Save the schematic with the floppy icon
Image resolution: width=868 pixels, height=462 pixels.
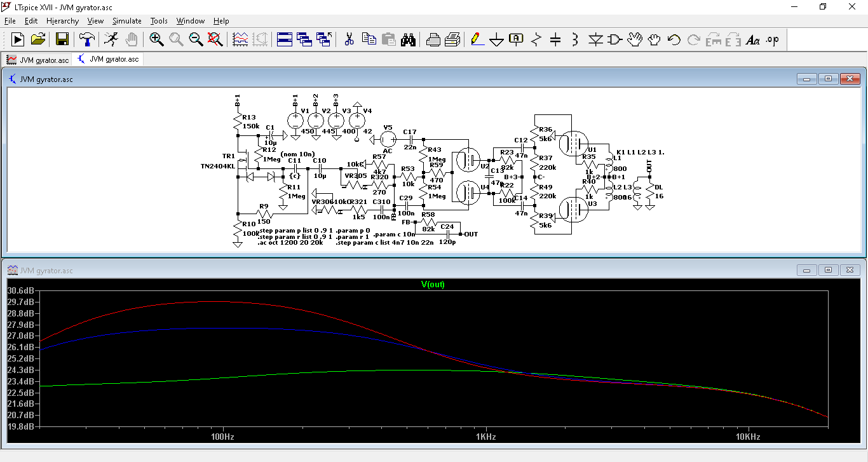[62, 39]
